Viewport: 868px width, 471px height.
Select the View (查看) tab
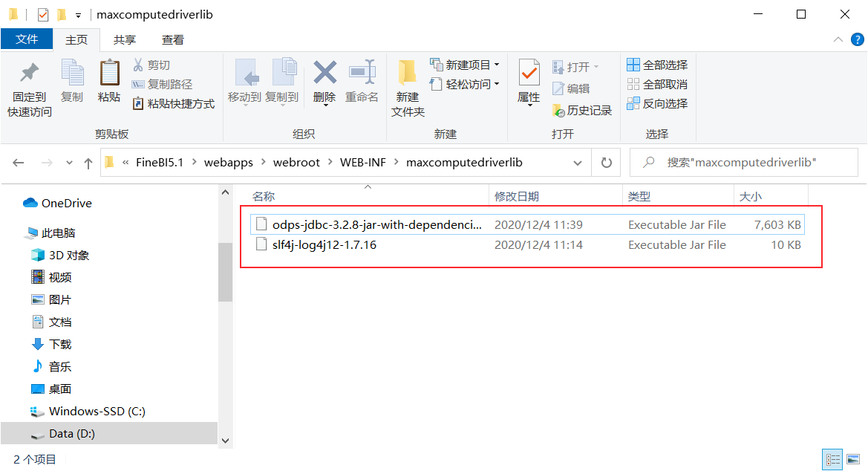(x=173, y=40)
